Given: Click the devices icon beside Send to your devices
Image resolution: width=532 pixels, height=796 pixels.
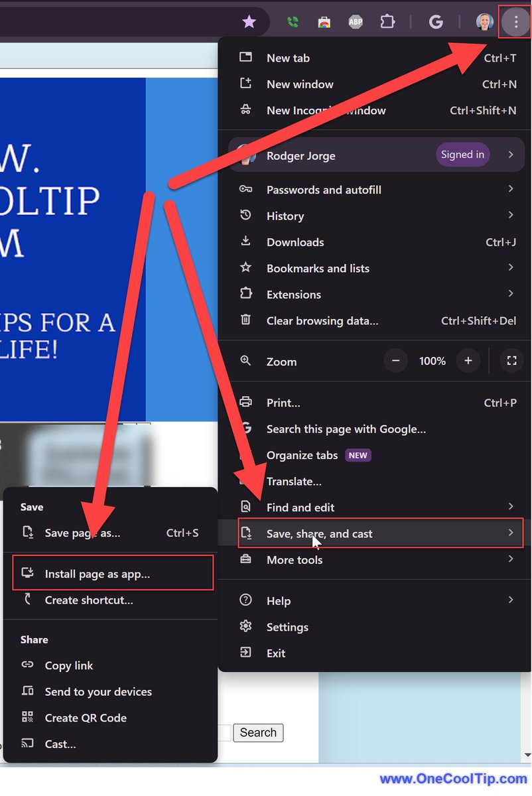Looking at the screenshot, I should pos(27,691).
